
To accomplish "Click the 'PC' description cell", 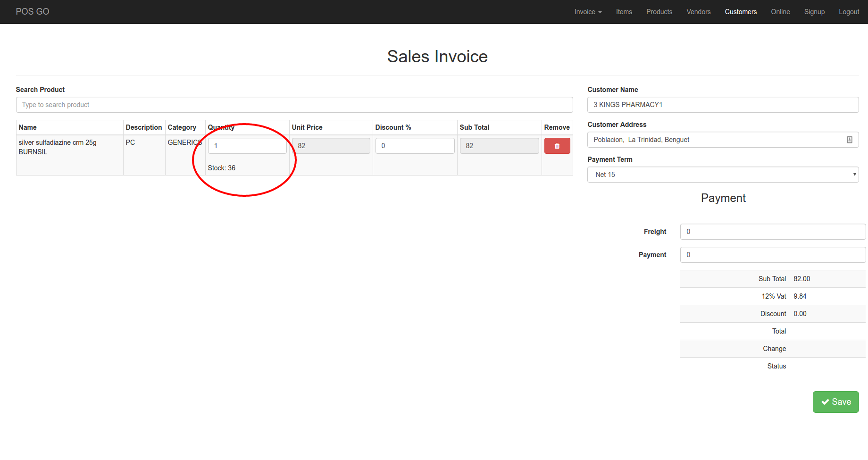I will coord(130,142).
